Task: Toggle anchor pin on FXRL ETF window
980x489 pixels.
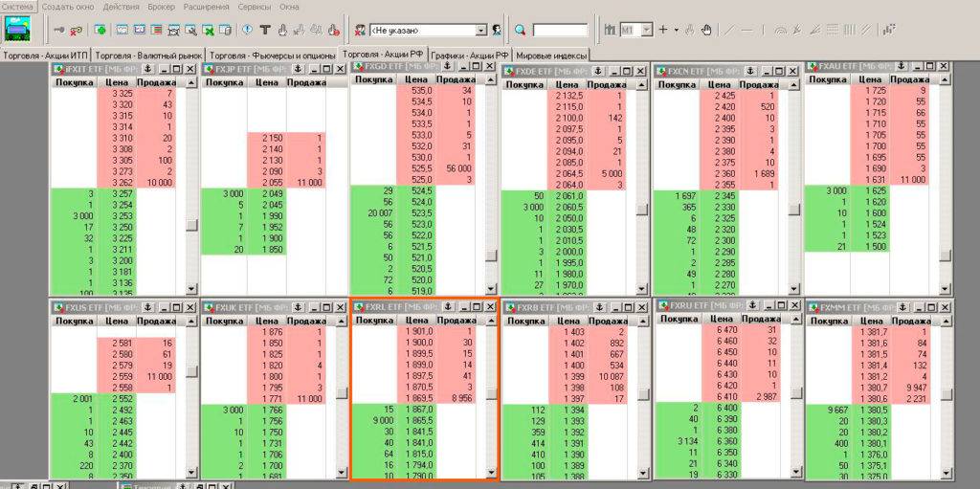Action: (448, 306)
